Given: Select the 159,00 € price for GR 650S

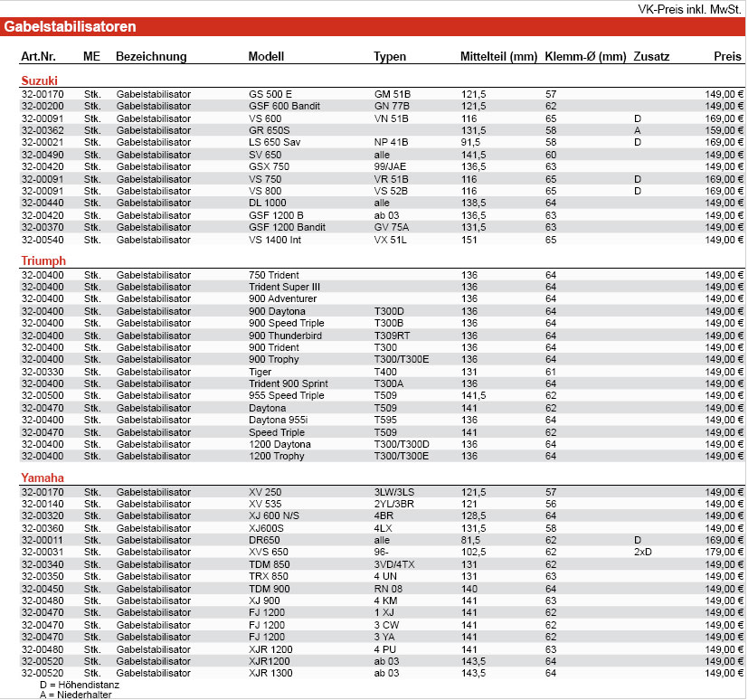Looking at the screenshot, I should click(x=724, y=130).
